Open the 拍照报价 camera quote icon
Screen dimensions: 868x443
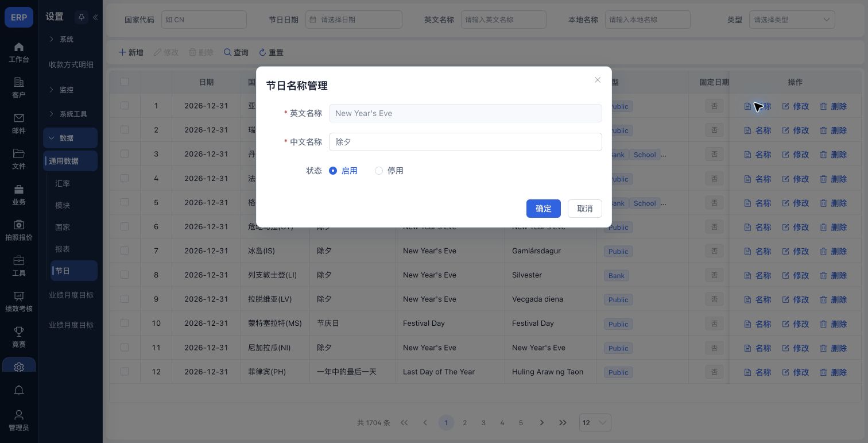19,230
